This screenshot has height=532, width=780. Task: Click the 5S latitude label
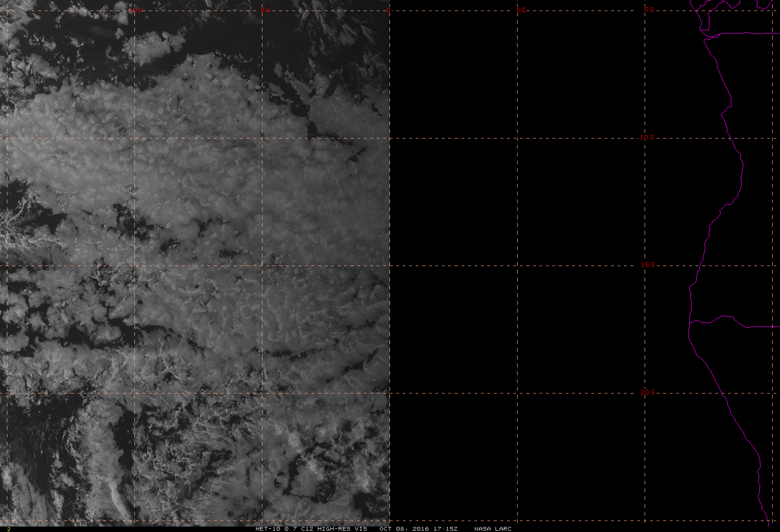click(x=649, y=10)
